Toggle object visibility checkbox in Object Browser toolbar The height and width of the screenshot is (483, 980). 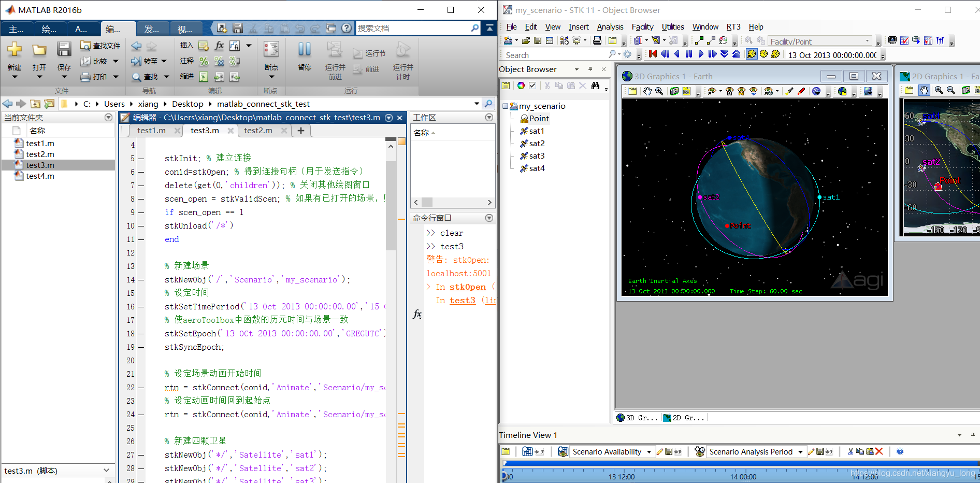pos(532,87)
